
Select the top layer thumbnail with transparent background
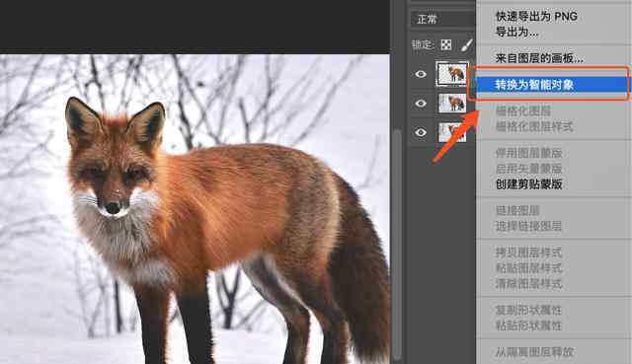[x=452, y=74]
